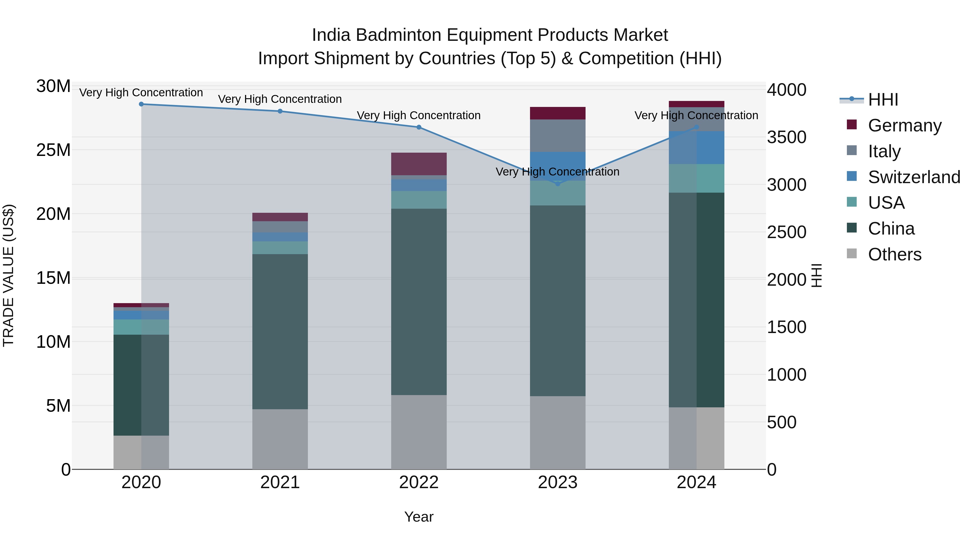980x551 pixels.
Task: Click the Switzerland blue legend swatch
Action: coord(852,176)
